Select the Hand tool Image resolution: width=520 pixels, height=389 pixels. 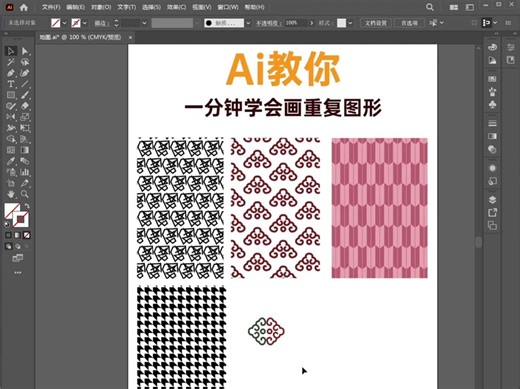pos(11,194)
